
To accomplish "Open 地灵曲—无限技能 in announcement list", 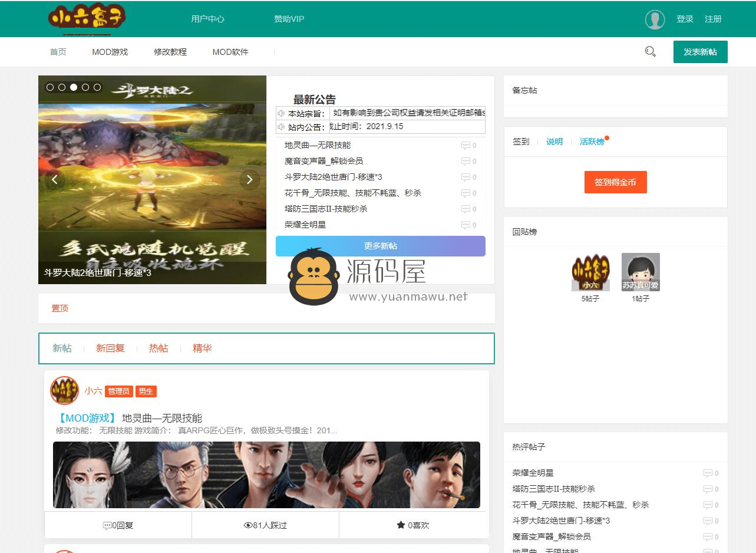I will (318, 145).
